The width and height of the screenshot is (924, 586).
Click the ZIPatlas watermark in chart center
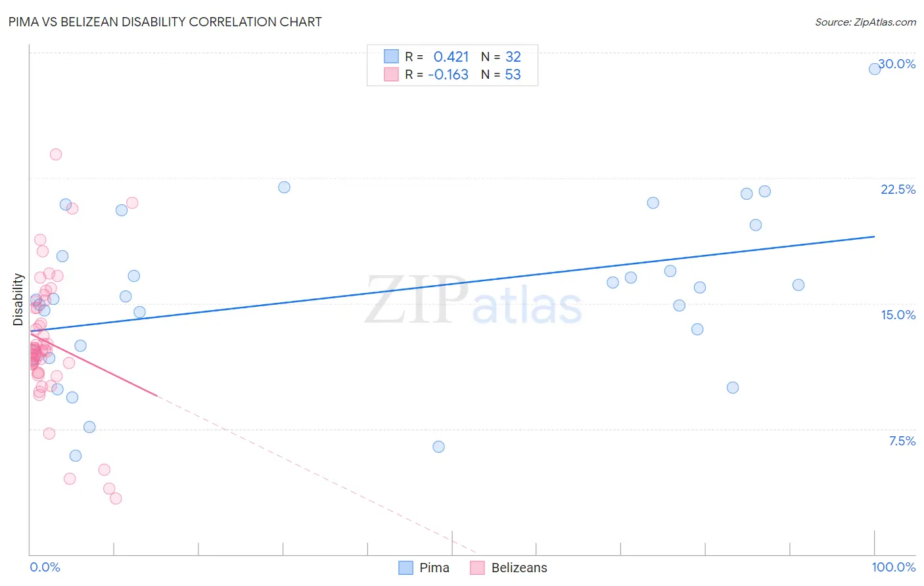pyautogui.click(x=473, y=302)
